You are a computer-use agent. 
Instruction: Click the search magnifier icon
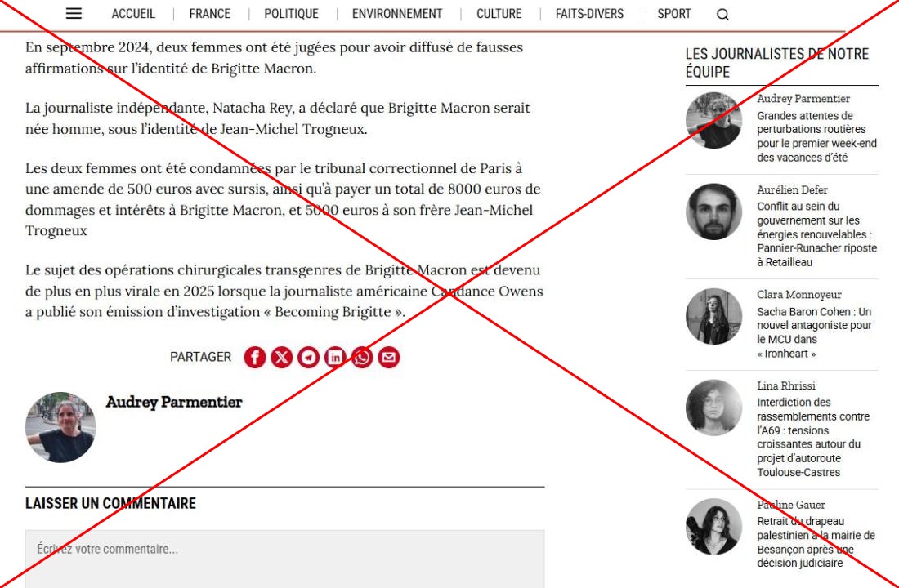pyautogui.click(x=723, y=15)
